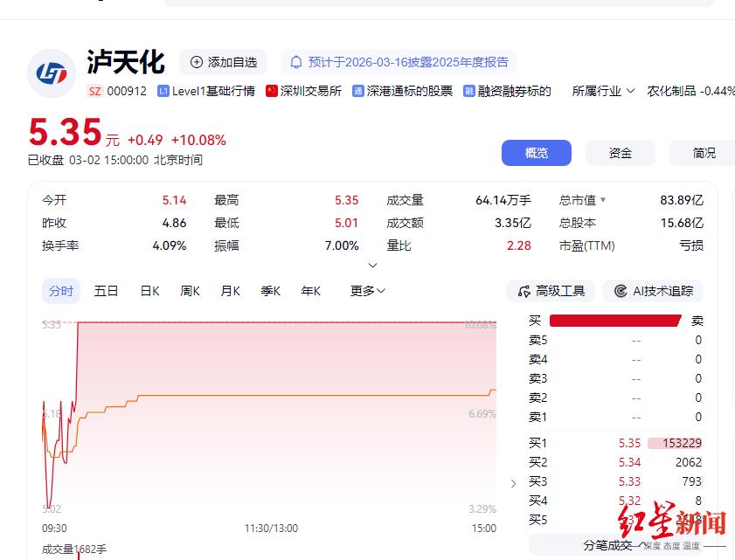Screen dimensions: 735x560
Task: Click the 买3 price 5.33
Action: point(629,481)
